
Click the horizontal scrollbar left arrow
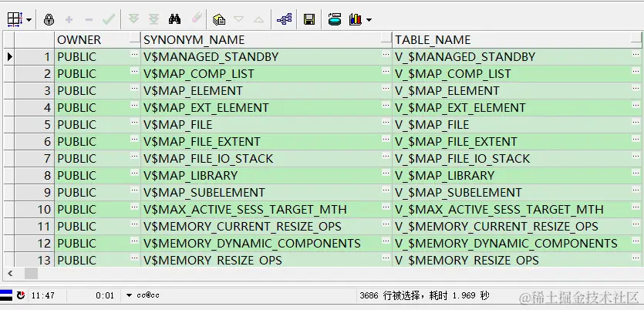point(10,274)
